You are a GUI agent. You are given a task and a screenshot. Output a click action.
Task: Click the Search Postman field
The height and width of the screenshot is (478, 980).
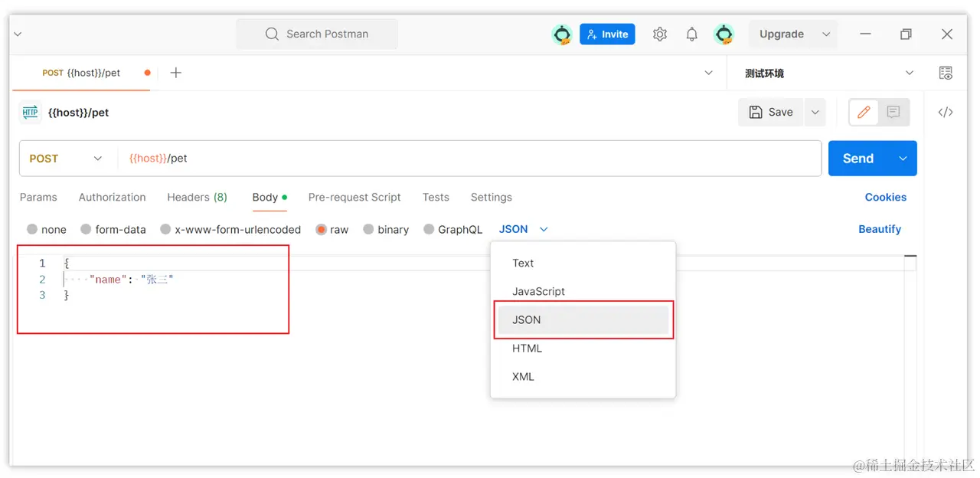click(x=317, y=34)
